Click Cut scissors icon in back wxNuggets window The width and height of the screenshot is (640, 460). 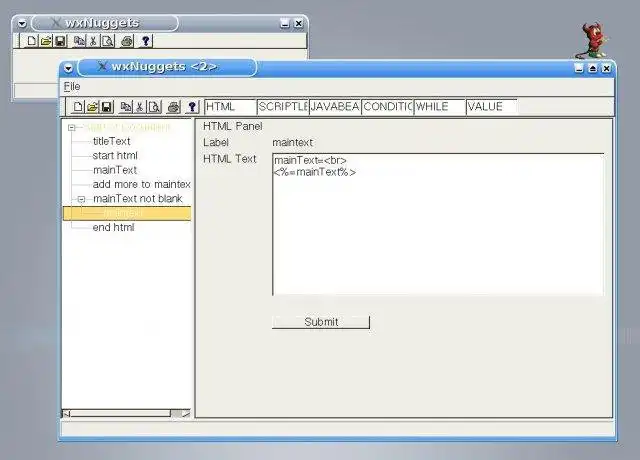(93, 41)
